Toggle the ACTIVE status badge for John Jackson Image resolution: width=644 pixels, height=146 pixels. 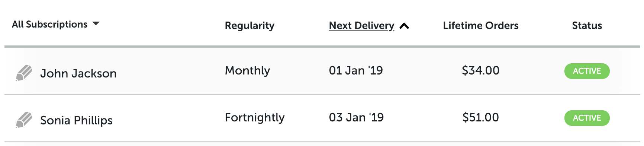[x=587, y=71]
